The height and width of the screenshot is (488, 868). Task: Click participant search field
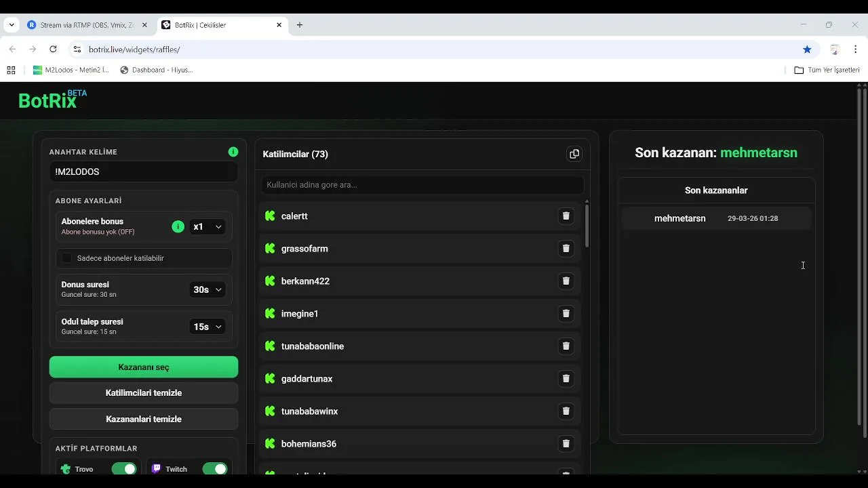422,185
